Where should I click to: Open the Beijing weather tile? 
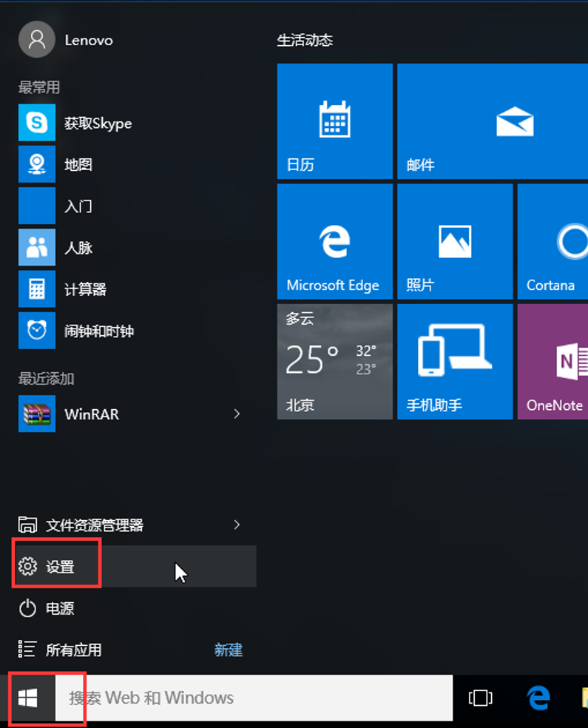pos(334,361)
